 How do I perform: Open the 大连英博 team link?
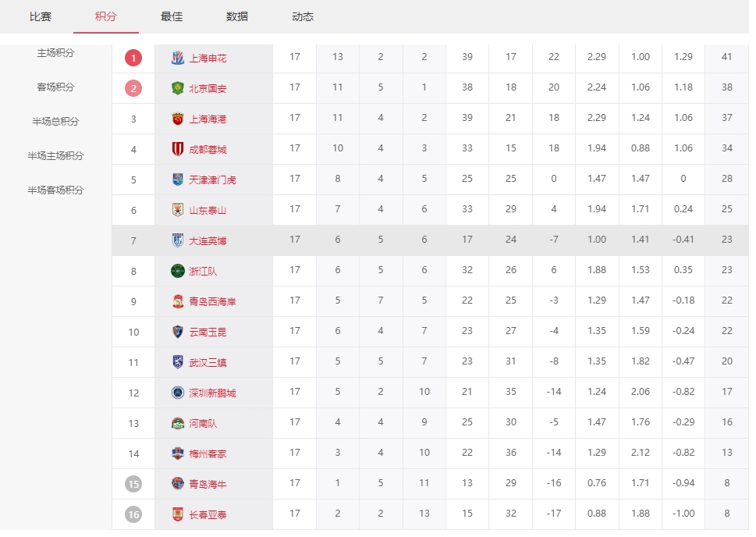(208, 241)
